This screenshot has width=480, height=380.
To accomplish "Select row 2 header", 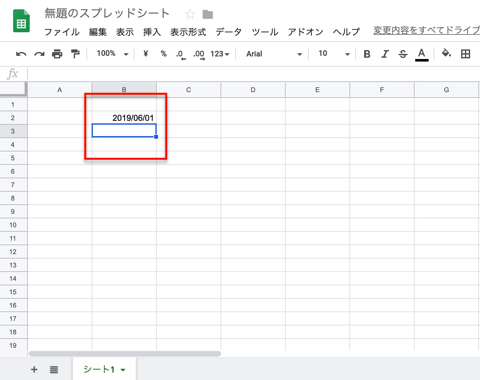I will point(13,118).
